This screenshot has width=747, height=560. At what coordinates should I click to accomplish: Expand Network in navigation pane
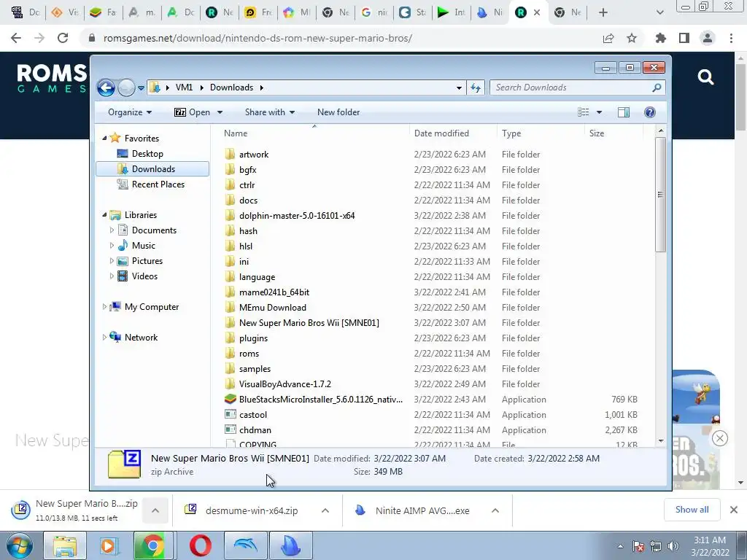[x=105, y=337]
